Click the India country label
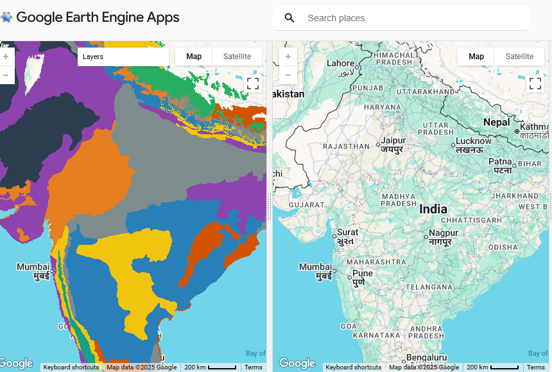 coord(433,209)
